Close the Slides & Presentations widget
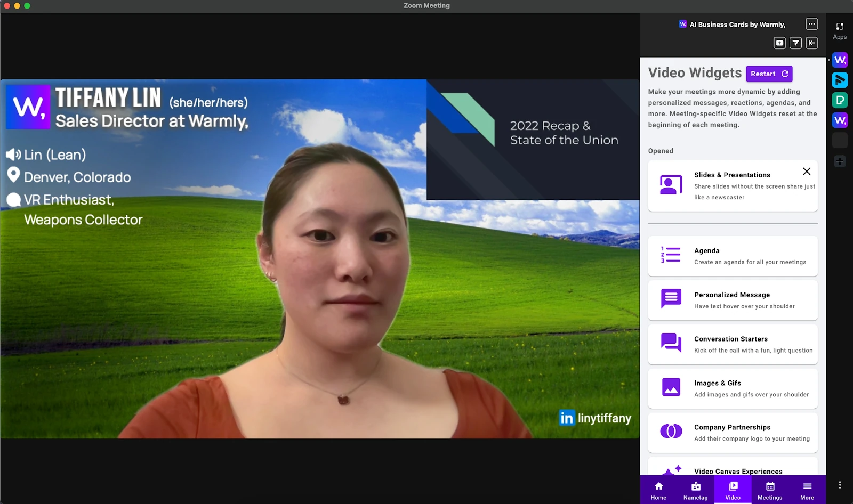The image size is (853, 504). click(x=807, y=171)
